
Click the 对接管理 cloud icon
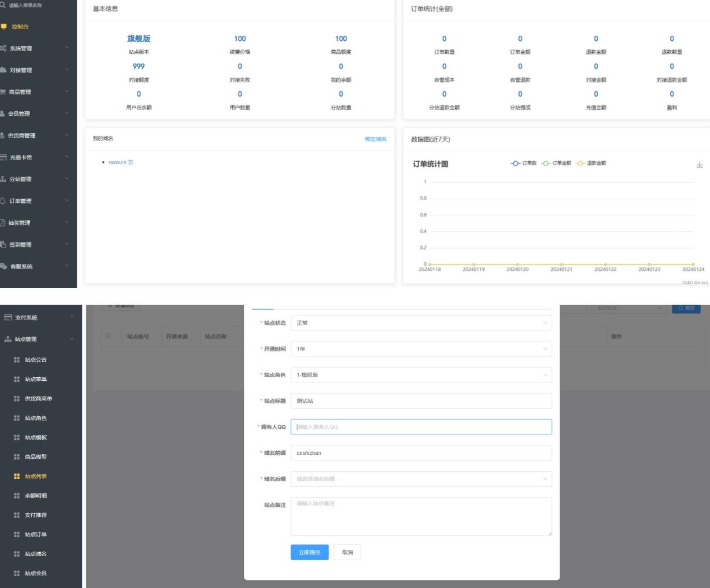pos(3,70)
